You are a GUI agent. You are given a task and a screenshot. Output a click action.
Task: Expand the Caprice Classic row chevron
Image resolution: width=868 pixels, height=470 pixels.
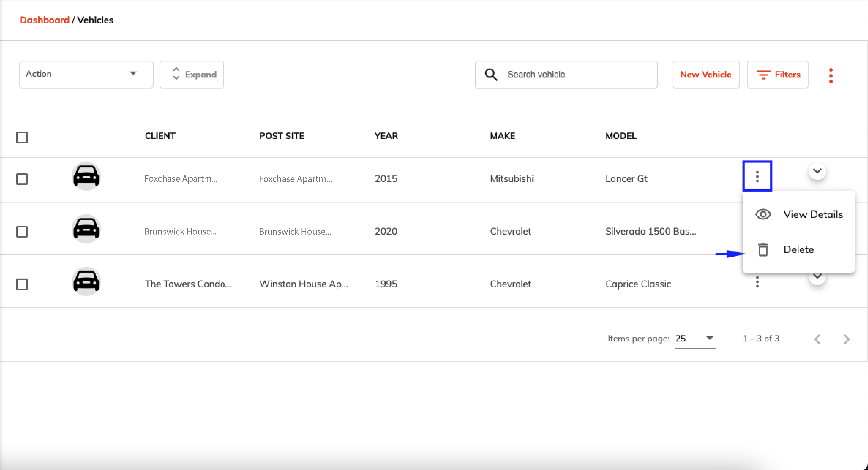click(x=817, y=277)
